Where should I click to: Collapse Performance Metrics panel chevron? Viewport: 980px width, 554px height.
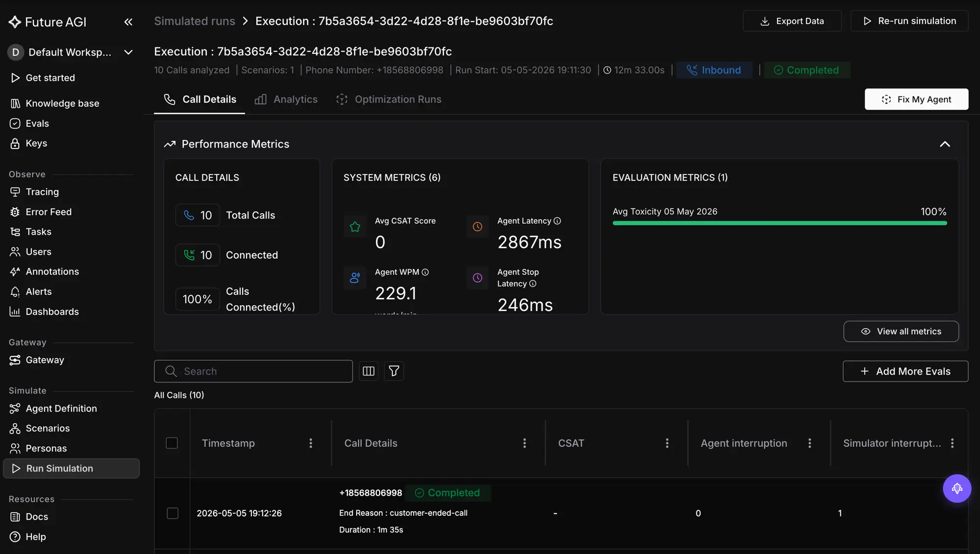(x=945, y=144)
